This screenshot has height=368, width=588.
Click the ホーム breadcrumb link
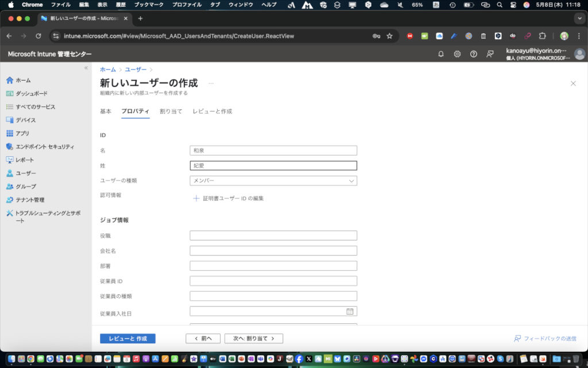(107, 70)
